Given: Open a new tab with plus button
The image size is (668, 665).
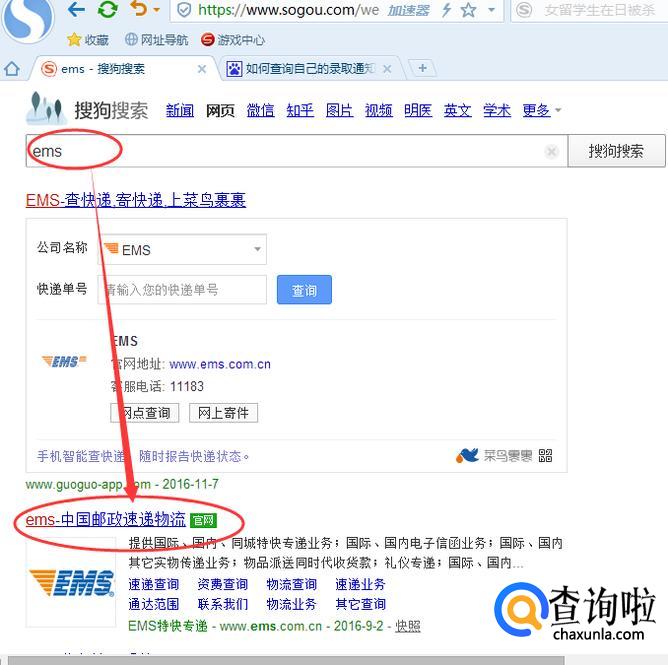Looking at the screenshot, I should (x=422, y=68).
